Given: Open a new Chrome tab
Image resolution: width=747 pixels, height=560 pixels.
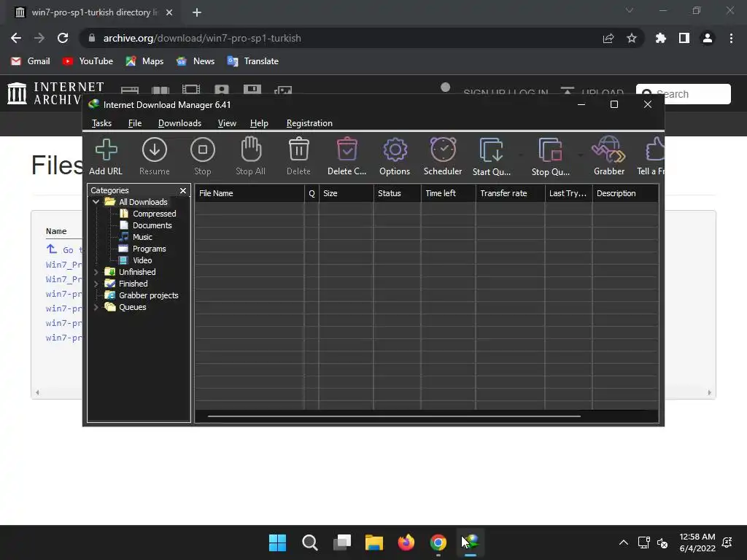Looking at the screenshot, I should point(197,12).
